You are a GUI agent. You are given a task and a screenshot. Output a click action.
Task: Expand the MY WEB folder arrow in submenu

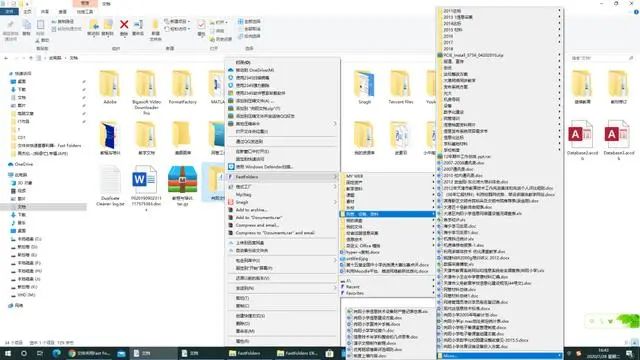coord(433,176)
